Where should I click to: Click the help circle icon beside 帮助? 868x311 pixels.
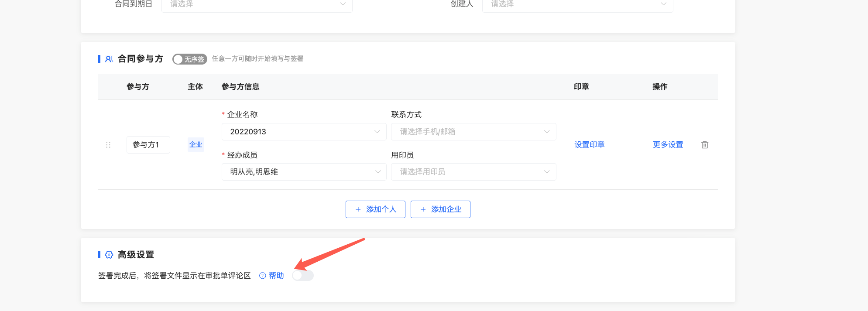pyautogui.click(x=262, y=276)
